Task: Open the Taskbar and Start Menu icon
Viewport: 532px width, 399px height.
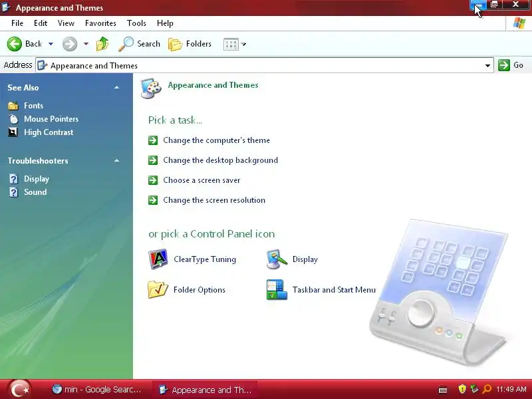Action: 277,289
